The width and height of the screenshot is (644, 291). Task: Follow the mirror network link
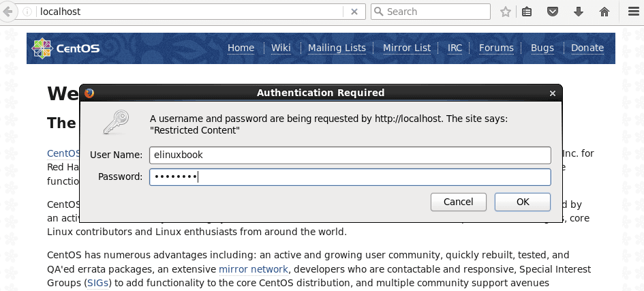pyautogui.click(x=254, y=269)
